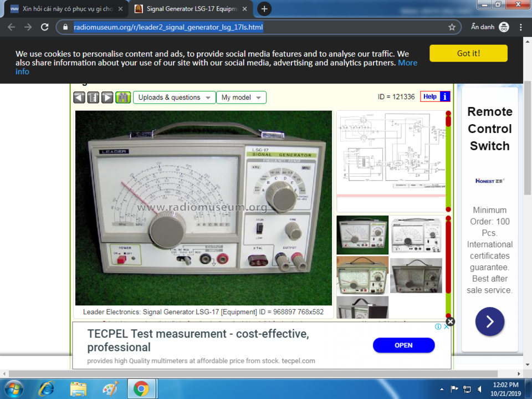532x399 pixels.
Task: Accept cookies with Got it! button
Action: click(468, 53)
